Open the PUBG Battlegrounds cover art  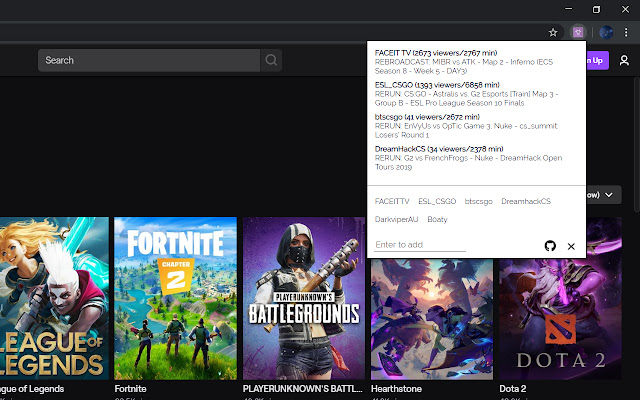[304, 298]
